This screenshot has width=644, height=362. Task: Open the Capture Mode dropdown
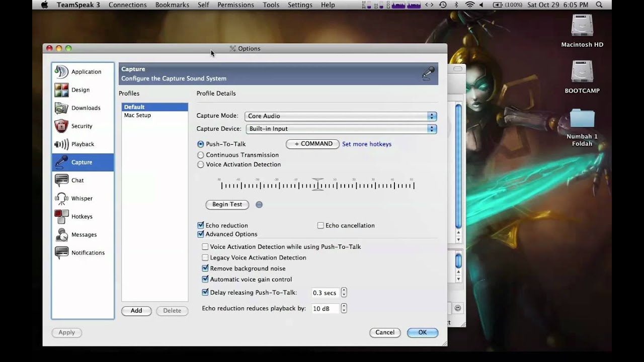point(341,116)
